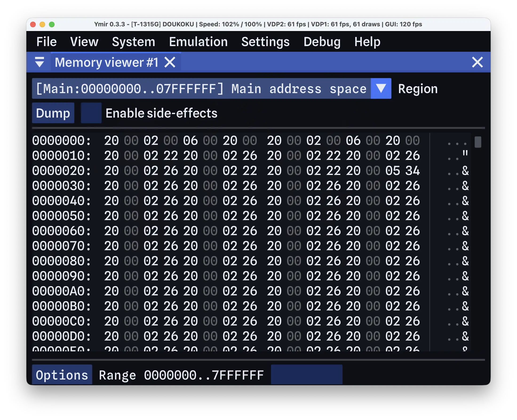Enable the side-effects checkbox
Screen dimensions: 517x420
click(x=91, y=113)
